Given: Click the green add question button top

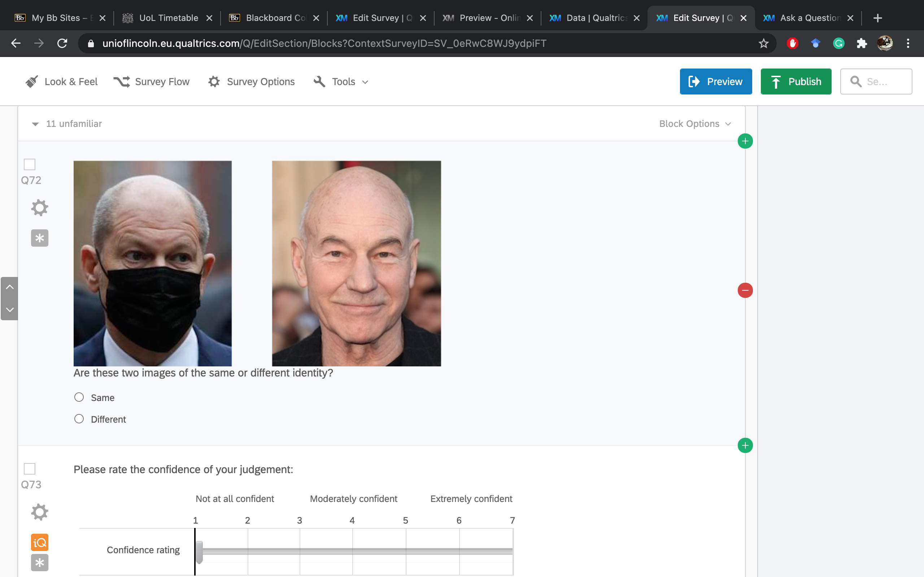Looking at the screenshot, I should (744, 141).
